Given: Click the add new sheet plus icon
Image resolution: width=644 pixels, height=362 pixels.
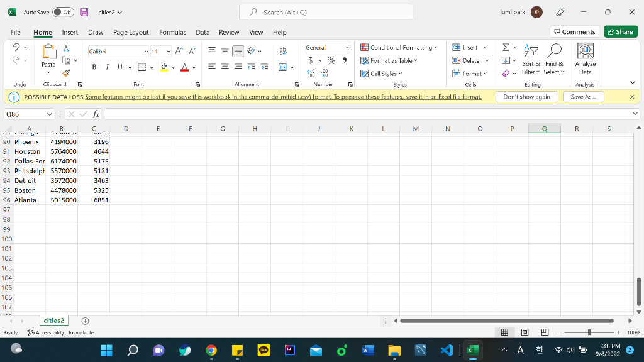Looking at the screenshot, I should coord(85,321).
